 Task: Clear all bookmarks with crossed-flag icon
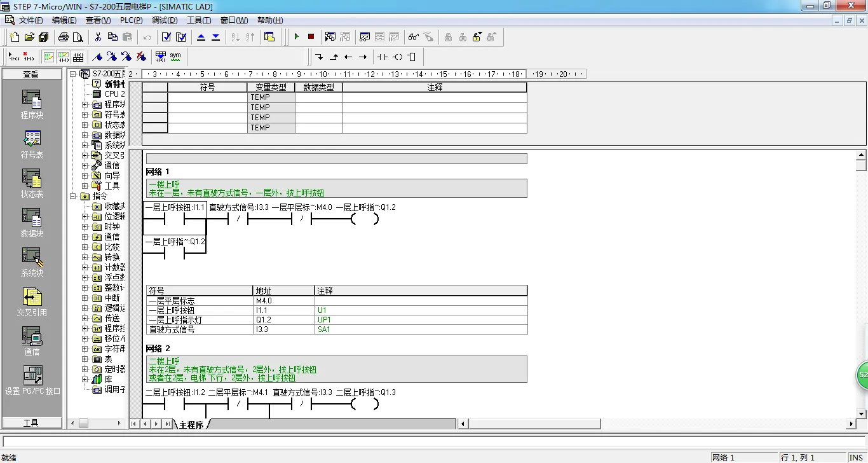tap(141, 57)
